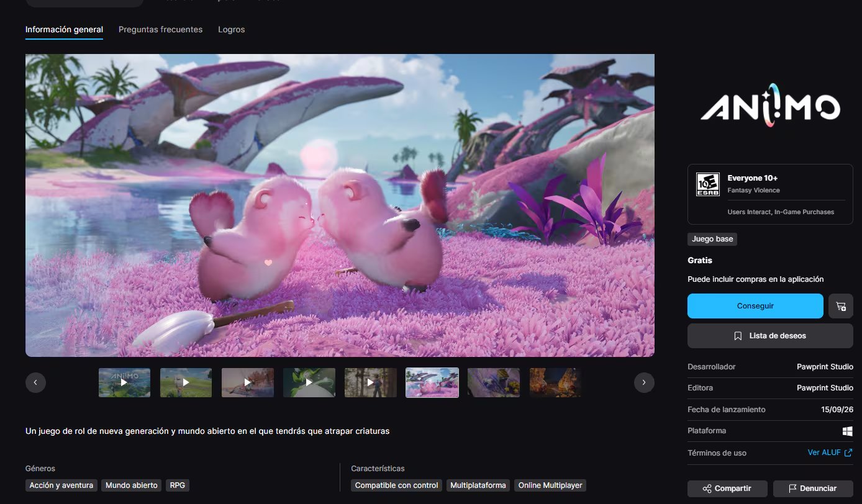Click release date 15/09/26
The height and width of the screenshot is (504, 862).
(x=837, y=410)
